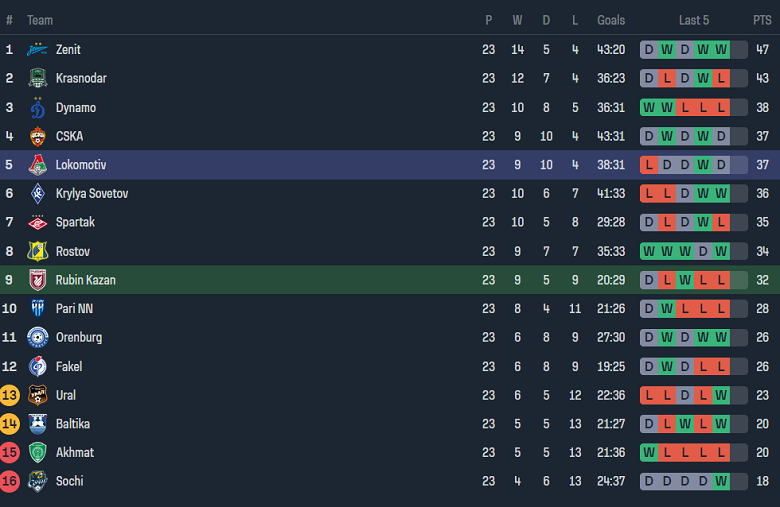Image resolution: width=780 pixels, height=507 pixels.
Task: Click Zenit's most recent win result box
Action: click(720, 50)
